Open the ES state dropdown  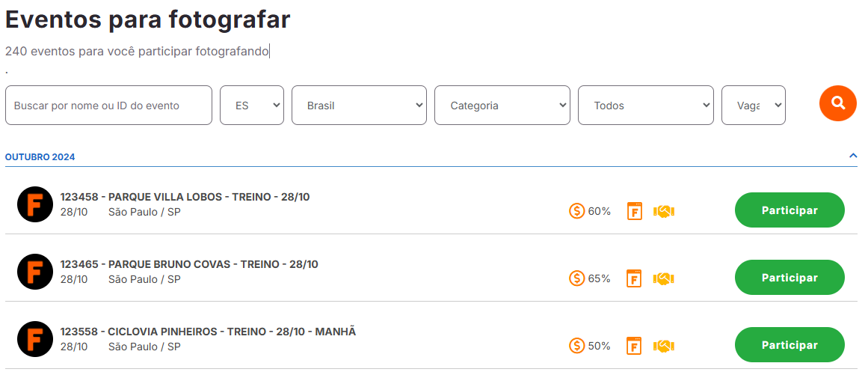252,106
